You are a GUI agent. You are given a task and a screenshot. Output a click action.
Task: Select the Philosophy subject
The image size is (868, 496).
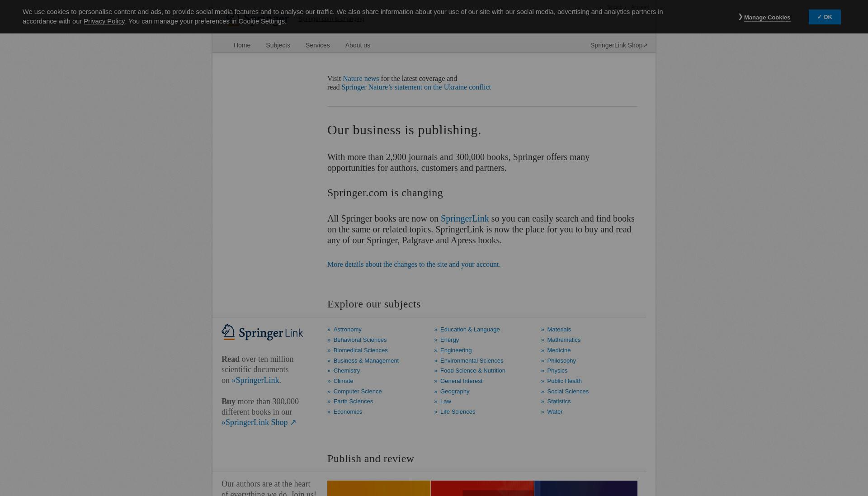click(x=561, y=361)
